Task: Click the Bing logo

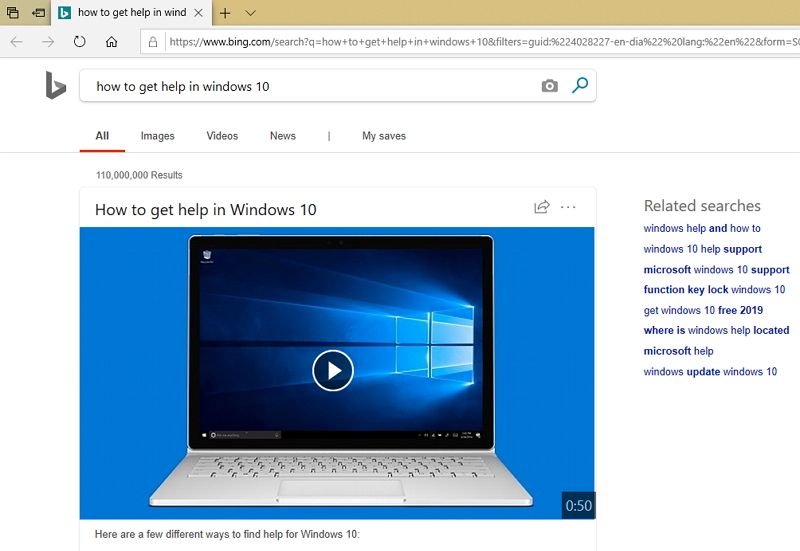Action: [56, 85]
